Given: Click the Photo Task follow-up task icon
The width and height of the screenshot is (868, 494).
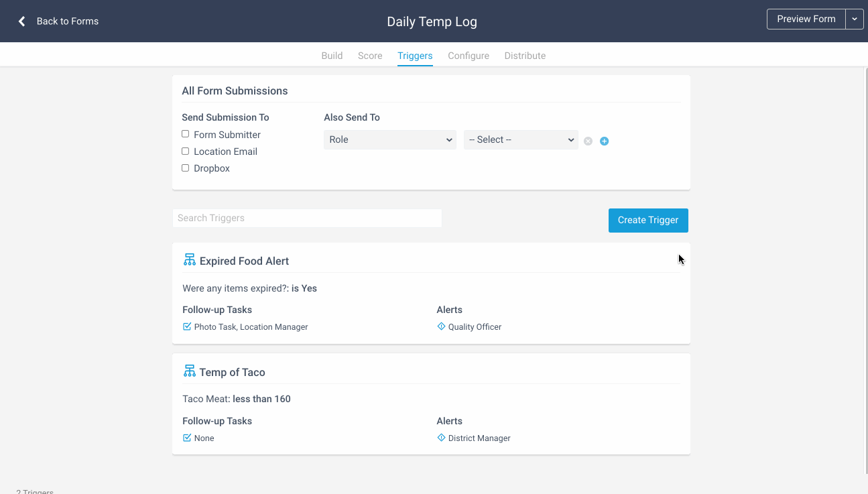Looking at the screenshot, I should click(187, 326).
